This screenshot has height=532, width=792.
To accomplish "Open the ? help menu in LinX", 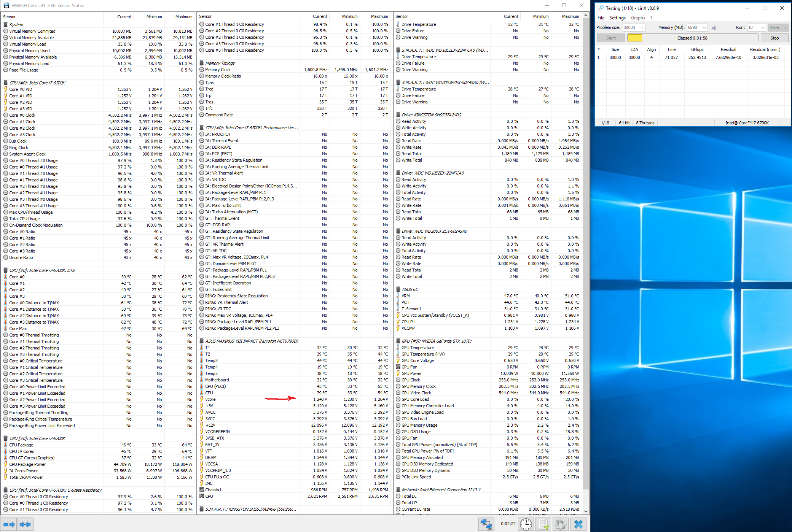I will pyautogui.click(x=652, y=18).
